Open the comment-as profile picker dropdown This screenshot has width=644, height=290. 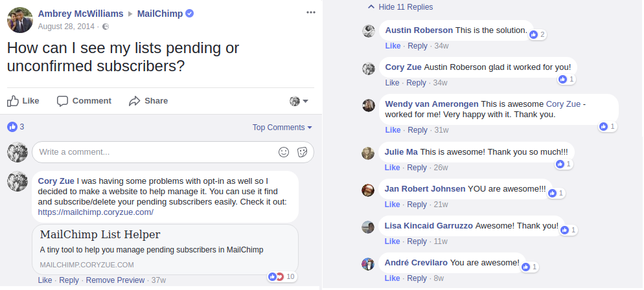pyautogui.click(x=299, y=101)
